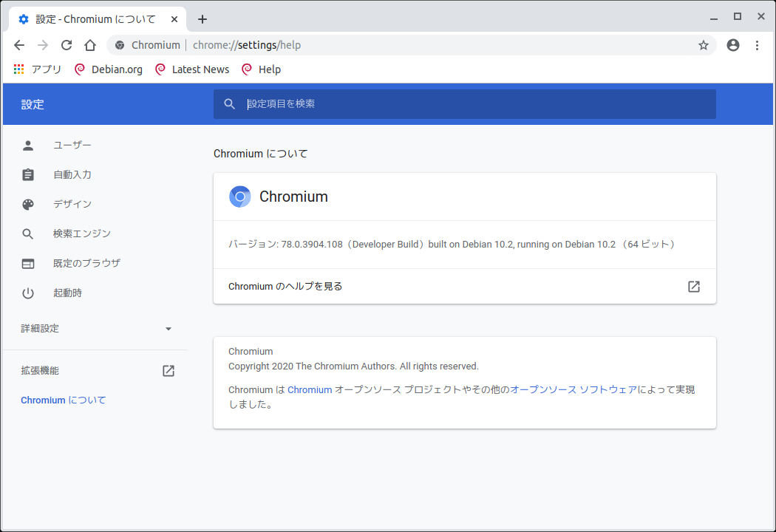
Task: Click external-link icon next to 拡張機能
Action: click(x=169, y=371)
